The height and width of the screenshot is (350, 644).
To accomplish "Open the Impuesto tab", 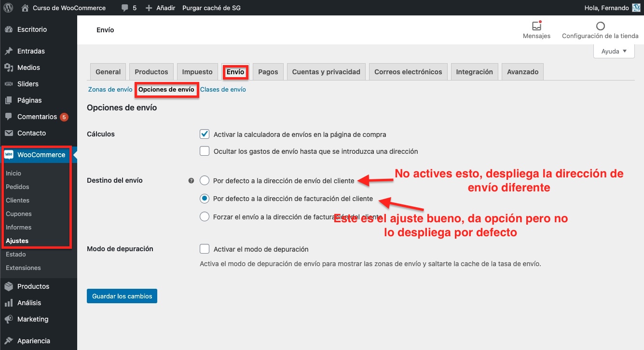I will (197, 72).
